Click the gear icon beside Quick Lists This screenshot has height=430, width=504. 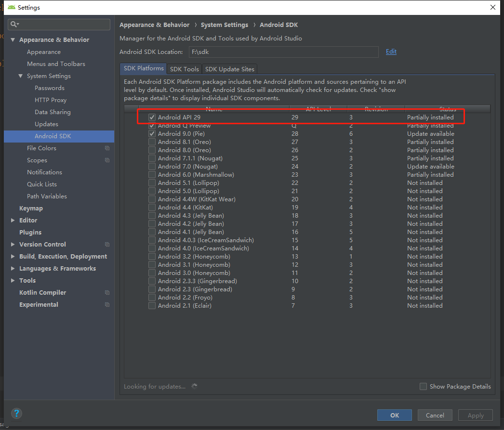[107, 184]
